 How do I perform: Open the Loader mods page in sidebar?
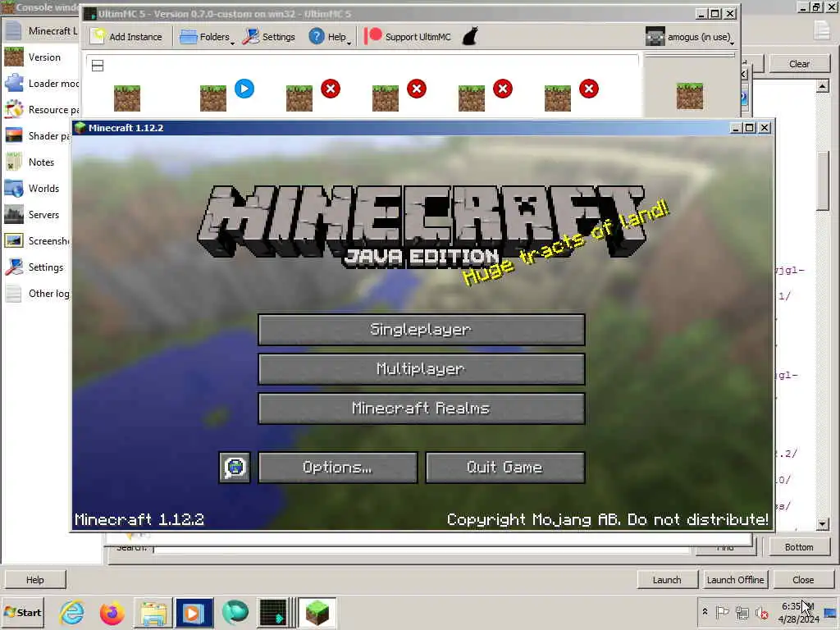click(x=40, y=84)
